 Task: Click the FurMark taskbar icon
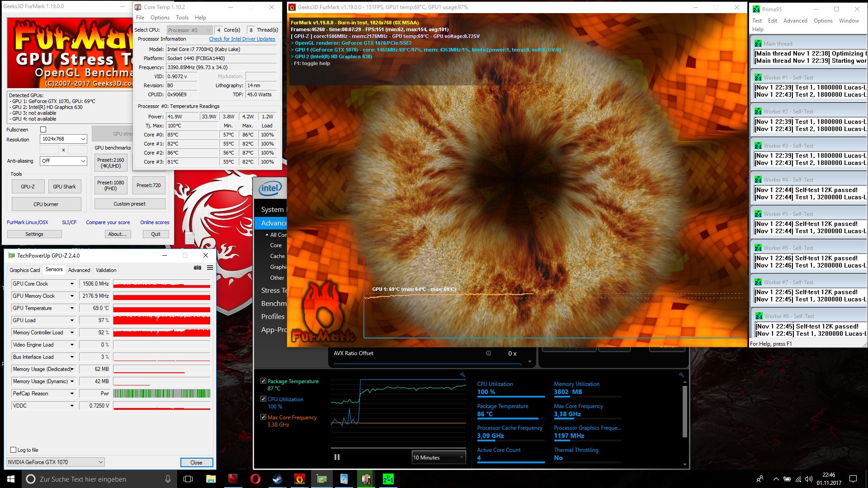[x=299, y=479]
